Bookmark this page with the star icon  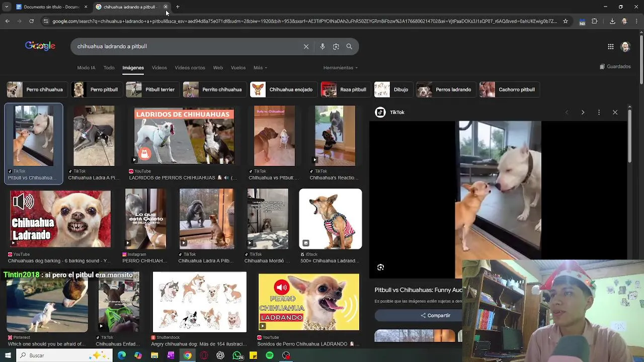point(566,21)
